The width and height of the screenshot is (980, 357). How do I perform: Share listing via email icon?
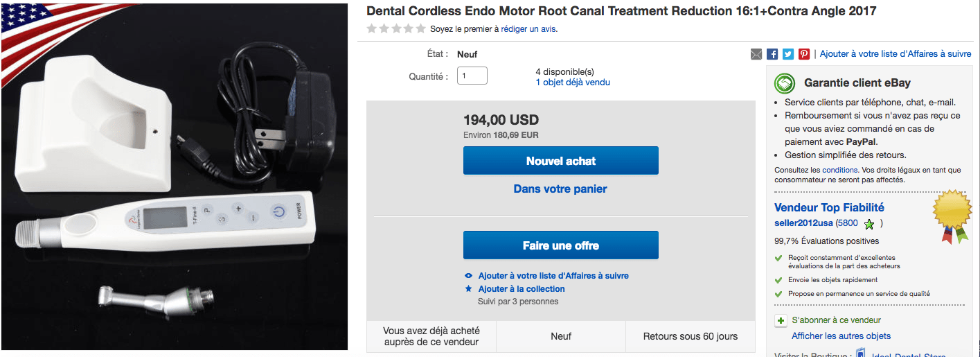point(756,53)
